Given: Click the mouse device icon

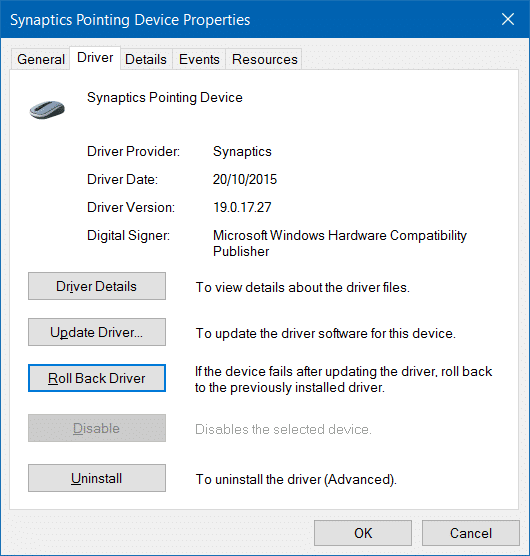Looking at the screenshot, I should click(47, 110).
